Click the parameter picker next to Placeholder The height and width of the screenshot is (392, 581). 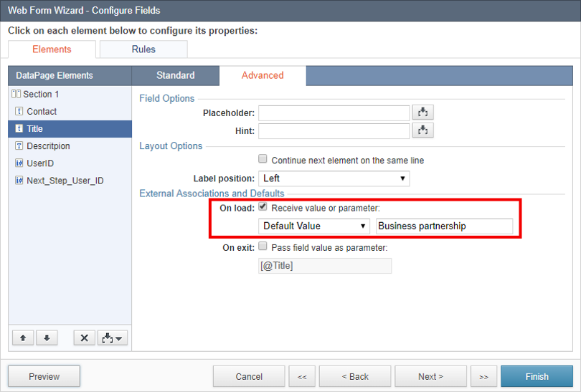(x=422, y=113)
